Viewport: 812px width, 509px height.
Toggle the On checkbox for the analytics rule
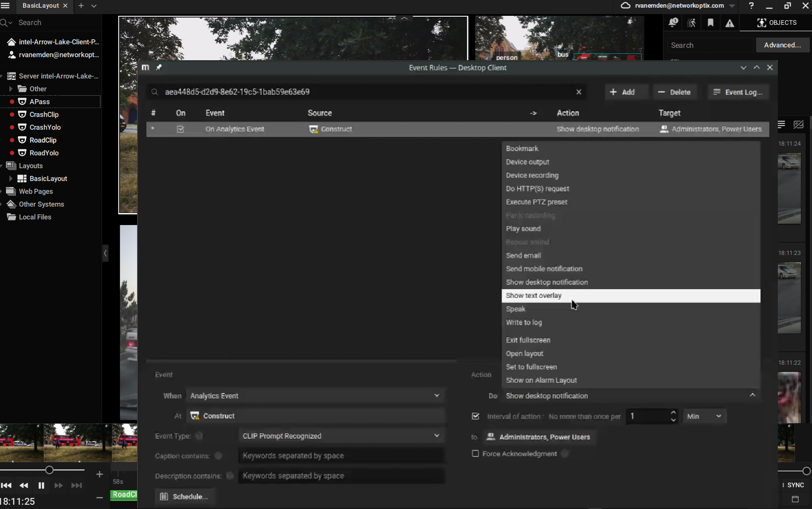180,129
